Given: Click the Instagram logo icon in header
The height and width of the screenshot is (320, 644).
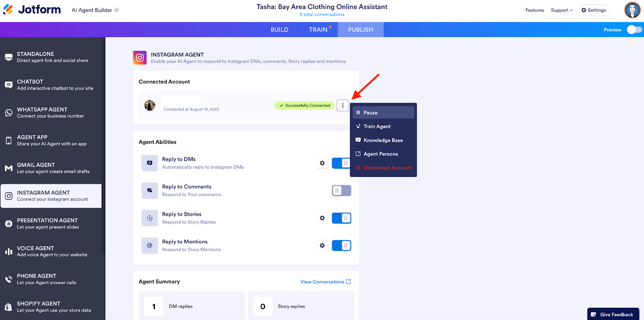Looking at the screenshot, I should tap(140, 58).
